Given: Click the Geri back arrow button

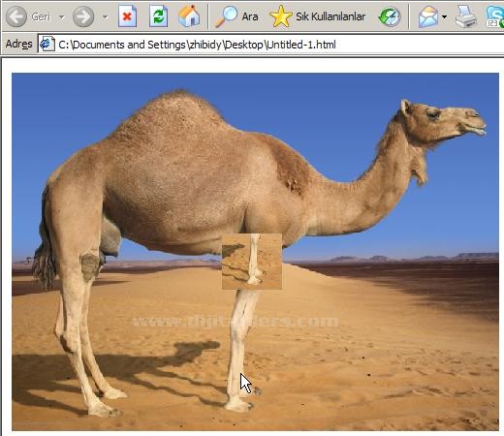Looking at the screenshot, I should tap(16, 16).
